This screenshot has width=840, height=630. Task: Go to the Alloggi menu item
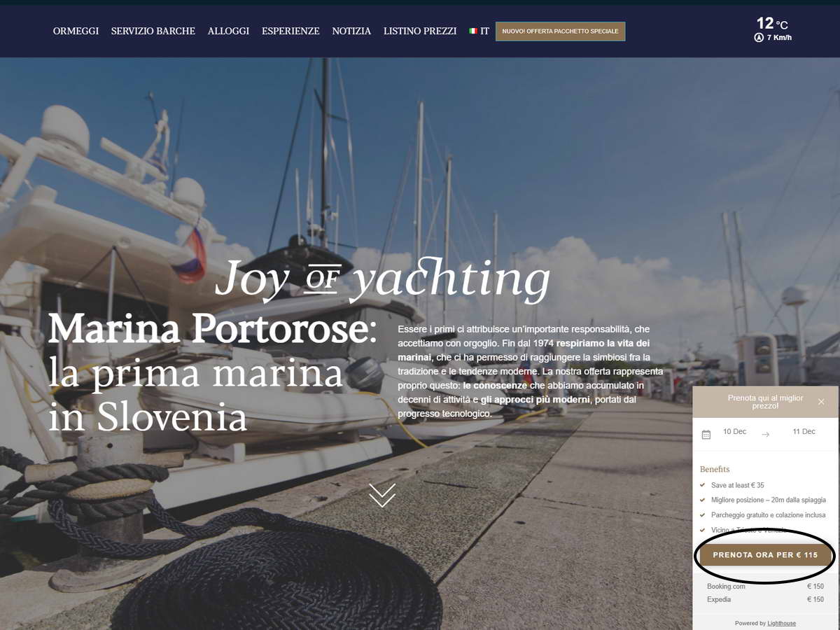(228, 31)
